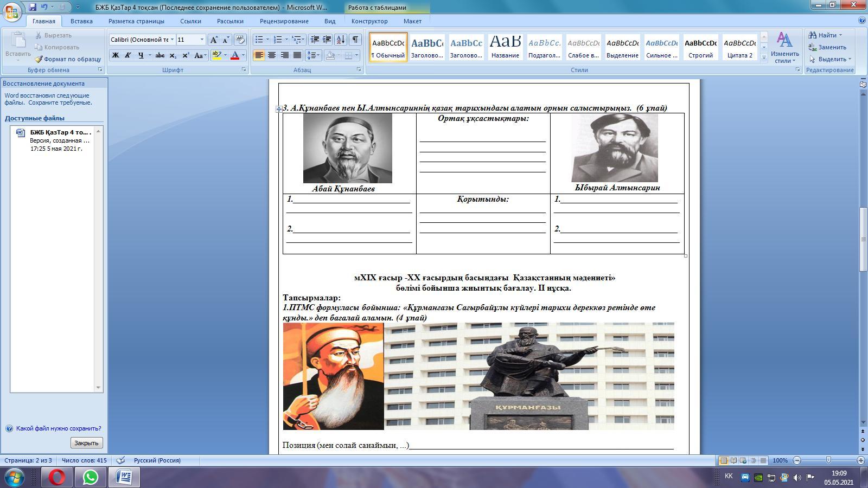Expand the font name dropdown

pyautogui.click(x=172, y=40)
